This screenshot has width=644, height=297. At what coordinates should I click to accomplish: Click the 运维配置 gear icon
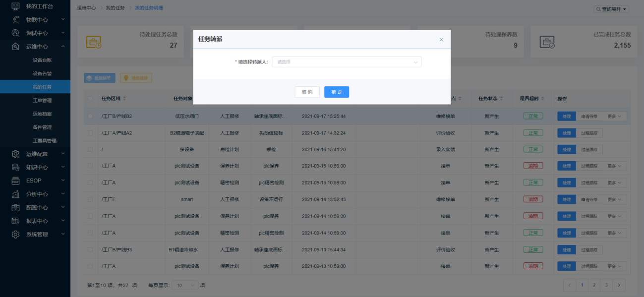pyautogui.click(x=16, y=154)
